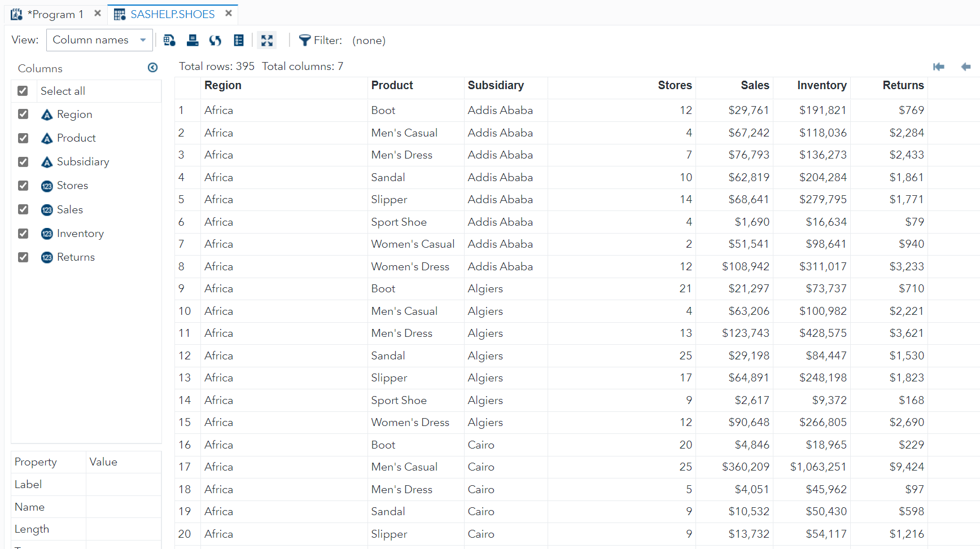Viewport: 980px width, 549px height.
Task: Click the table query builder icon
Action: [x=169, y=40]
